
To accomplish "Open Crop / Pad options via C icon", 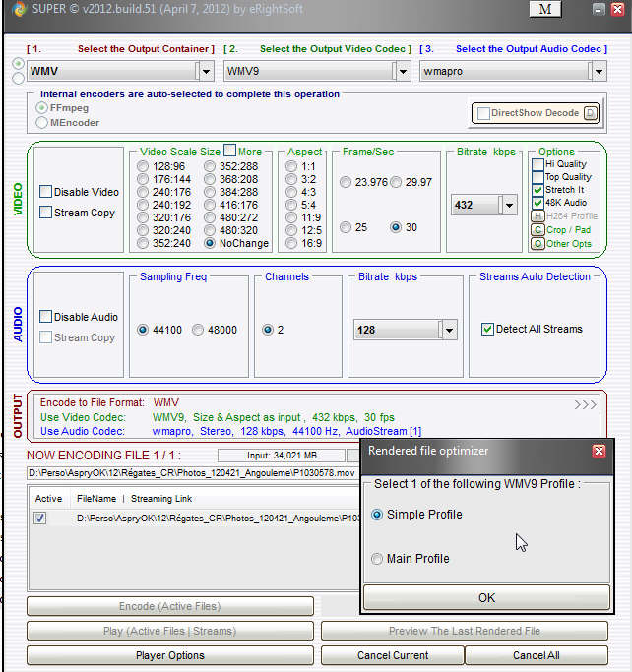I will (x=537, y=229).
